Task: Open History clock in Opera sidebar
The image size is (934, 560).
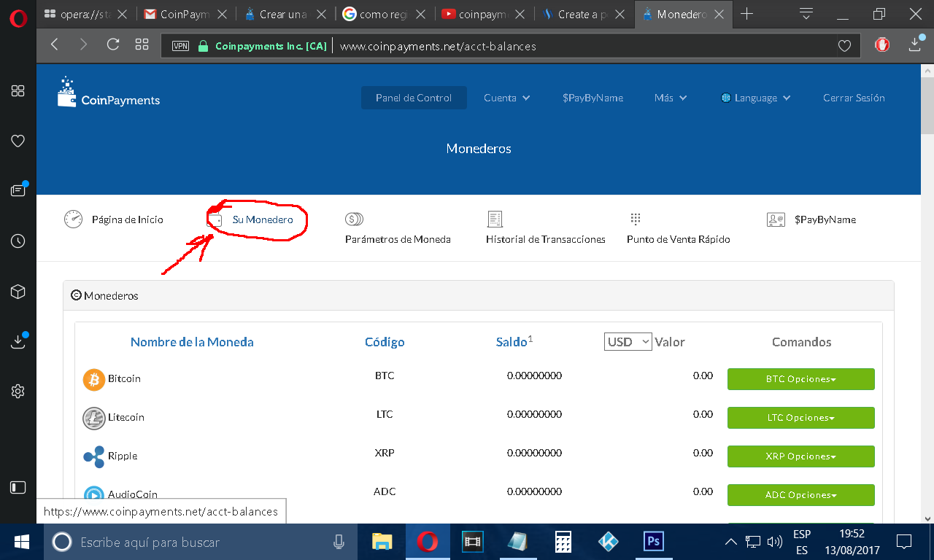Action: coord(18,241)
